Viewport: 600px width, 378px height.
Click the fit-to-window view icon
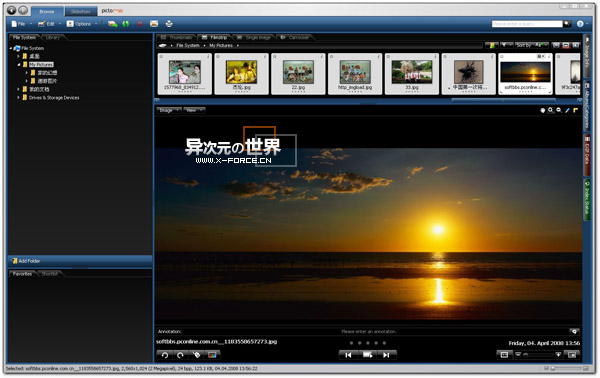click(504, 355)
